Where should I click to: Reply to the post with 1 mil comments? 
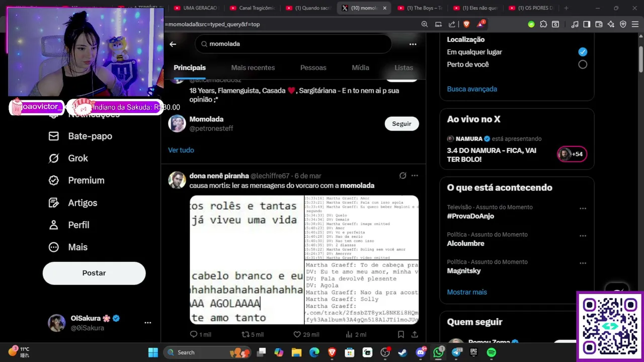(200, 334)
